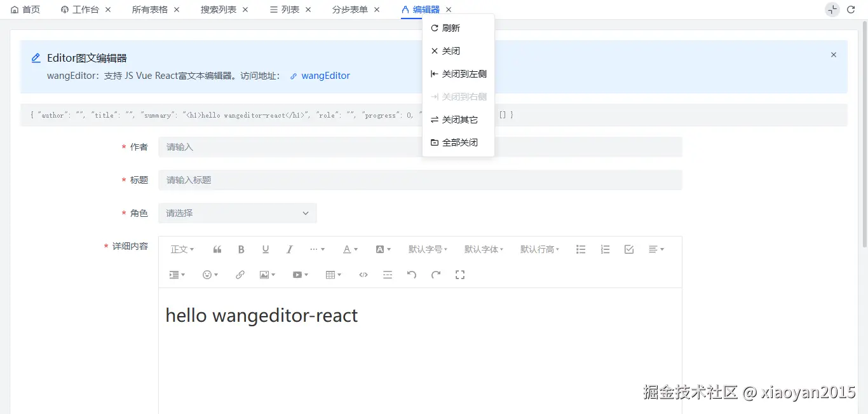Viewport: 868px width, 414px height.
Task: Insert a bulleted list
Action: coord(581,249)
